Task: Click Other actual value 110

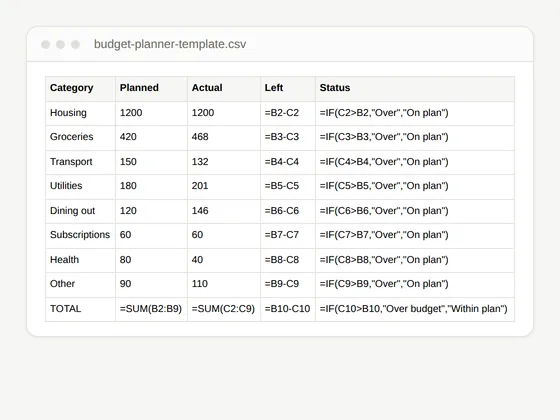Action: pos(224,284)
